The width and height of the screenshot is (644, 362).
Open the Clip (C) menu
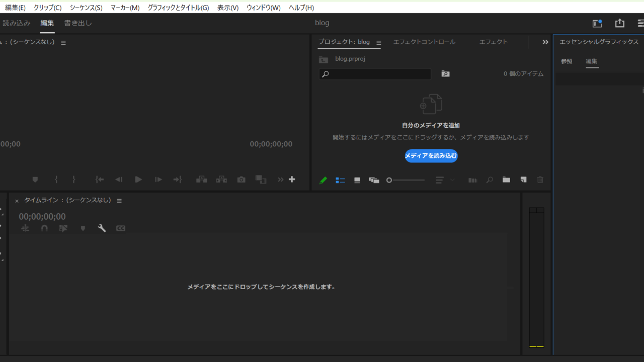47,8
